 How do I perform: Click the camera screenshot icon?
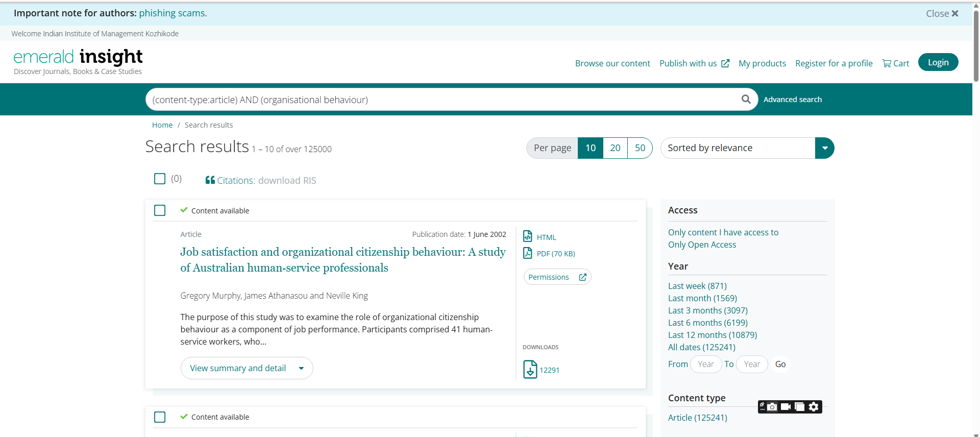[x=772, y=407]
